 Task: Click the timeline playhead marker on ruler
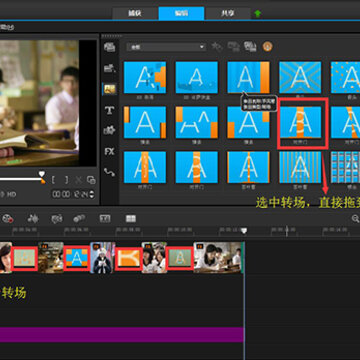244,231
